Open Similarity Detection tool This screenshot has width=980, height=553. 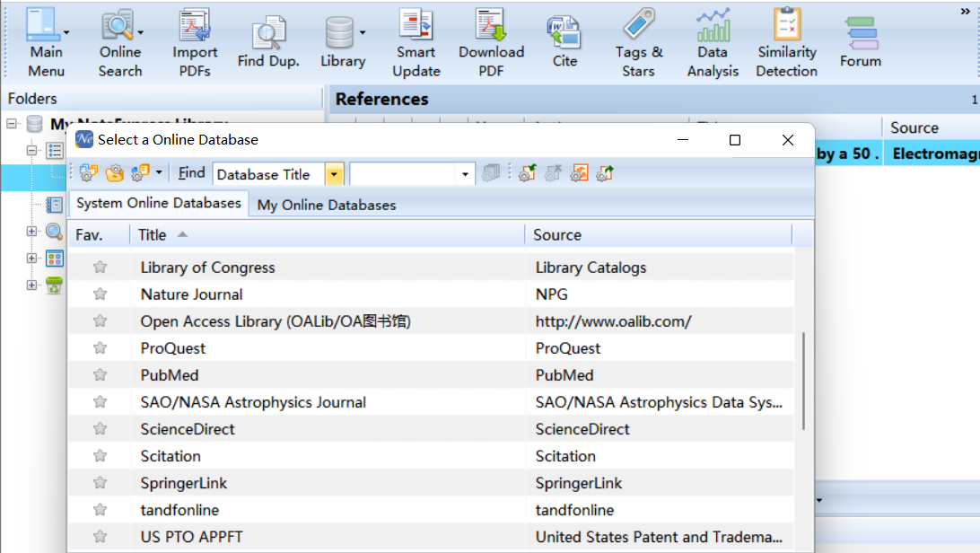pos(787,42)
